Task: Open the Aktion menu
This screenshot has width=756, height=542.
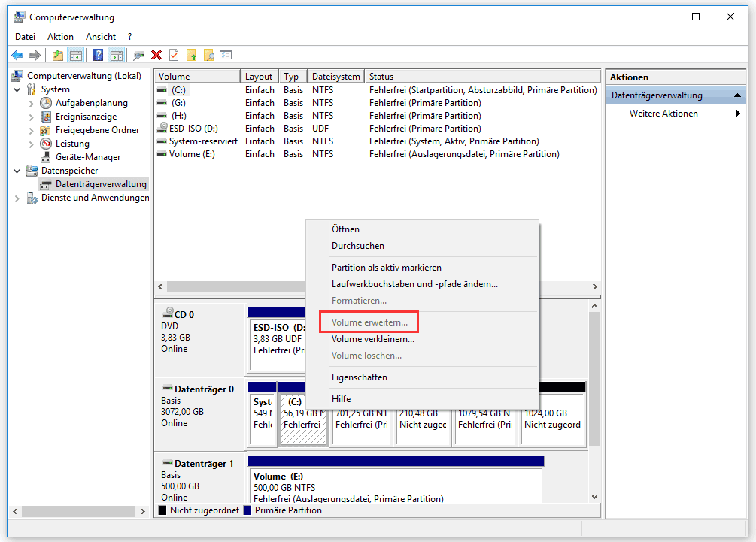Action: click(60, 37)
